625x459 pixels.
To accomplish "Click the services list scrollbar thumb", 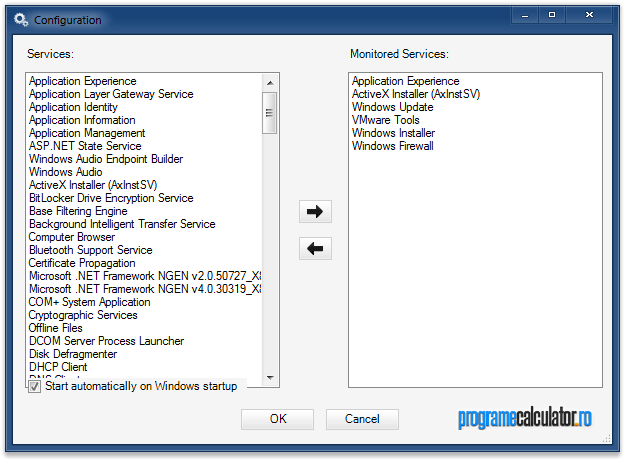I will pyautogui.click(x=269, y=113).
